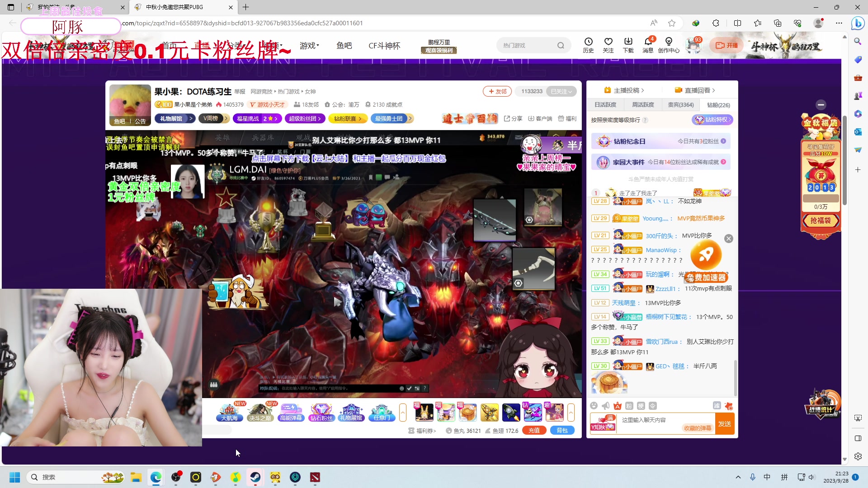The height and width of the screenshot is (488, 868).
Task: Open the 关注 followed list heart icon
Action: [608, 45]
